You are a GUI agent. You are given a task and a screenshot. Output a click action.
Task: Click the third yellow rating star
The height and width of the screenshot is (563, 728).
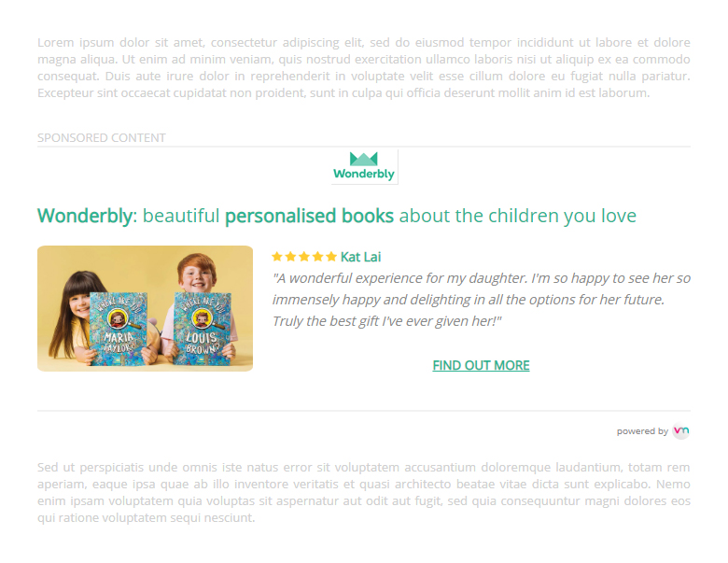point(303,257)
